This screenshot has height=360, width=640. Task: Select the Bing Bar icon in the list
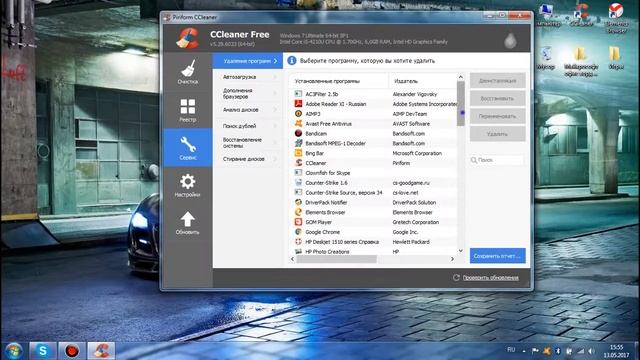coord(298,153)
